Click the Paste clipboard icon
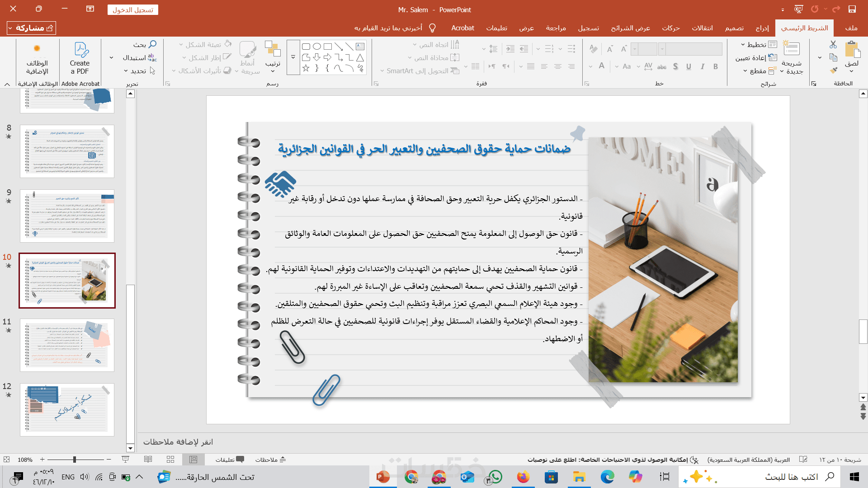Viewport: 868px width, 488px height. 852,50
